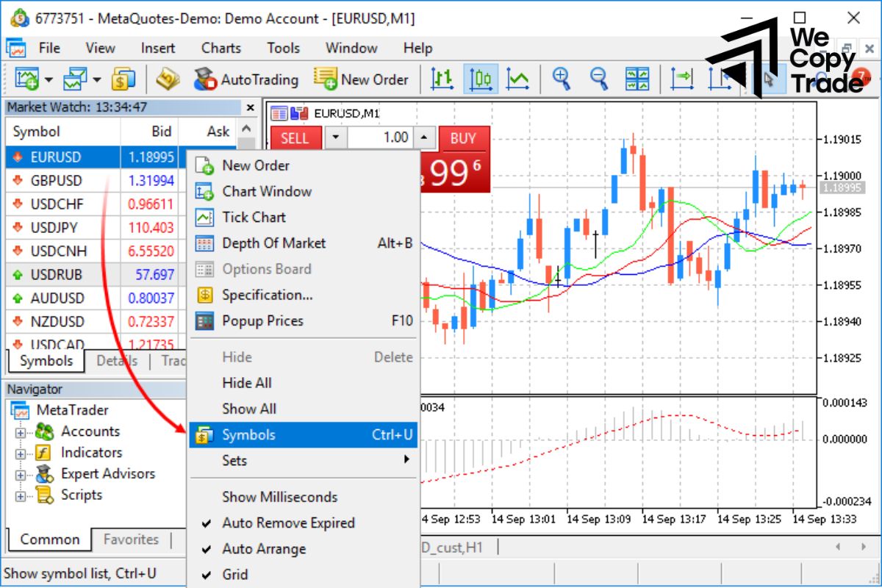The width and height of the screenshot is (882, 588).
Task: Click the tile windows toolbar icon
Action: point(637,79)
